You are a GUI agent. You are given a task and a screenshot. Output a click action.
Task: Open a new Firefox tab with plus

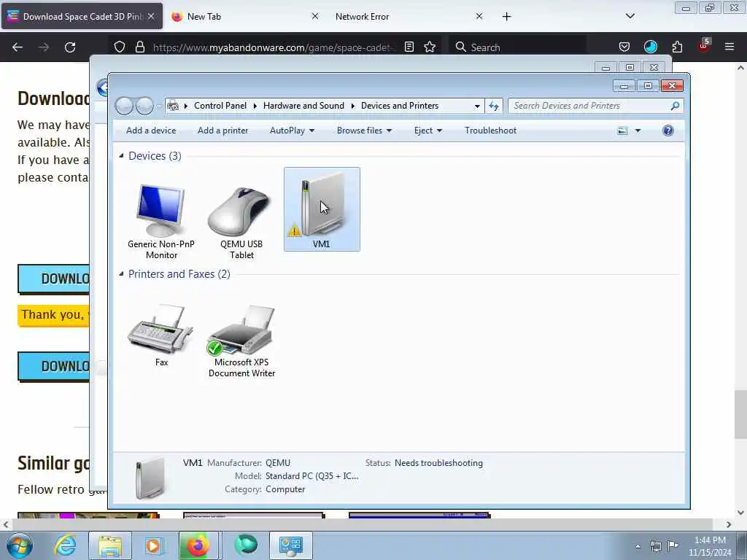click(x=506, y=17)
